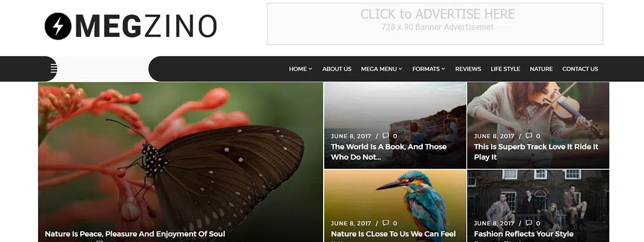This screenshot has width=644, height=242.
Task: Open 'This Is Superb Track' article title
Action: click(536, 152)
